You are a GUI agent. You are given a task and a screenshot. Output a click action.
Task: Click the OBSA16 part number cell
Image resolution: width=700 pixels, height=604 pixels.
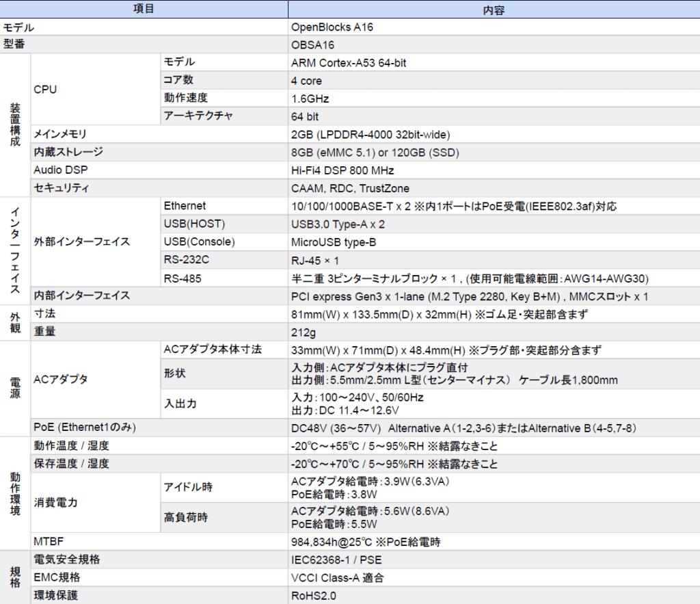[313, 45]
